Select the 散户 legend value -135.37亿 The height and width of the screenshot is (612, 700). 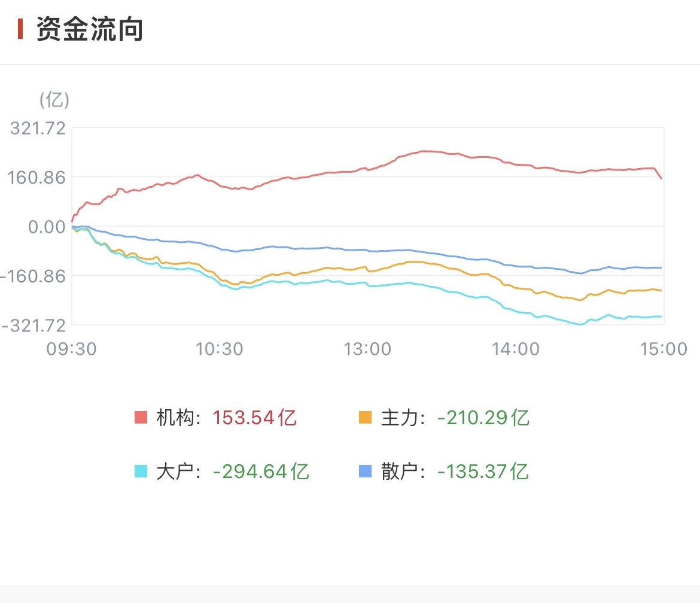483,471
